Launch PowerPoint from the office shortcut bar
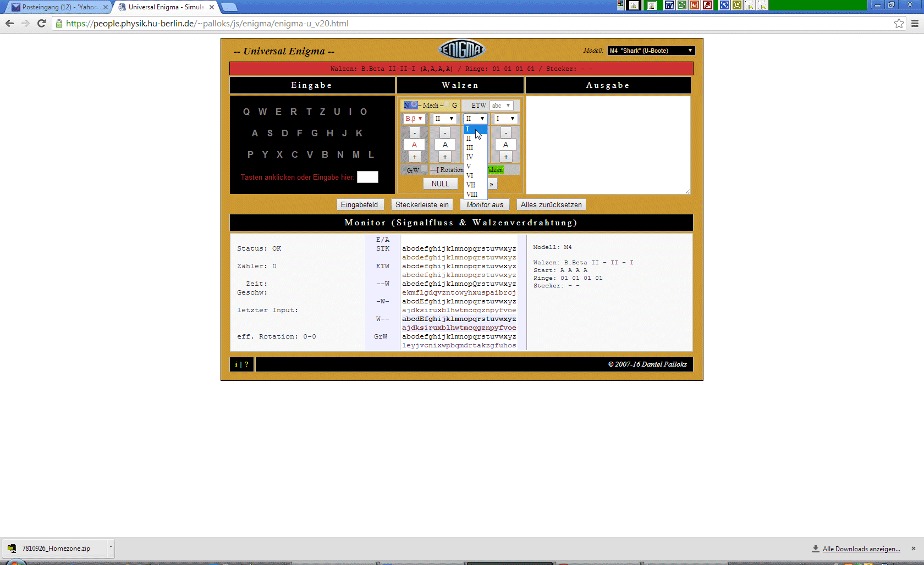This screenshot has width=924, height=565. click(x=695, y=5)
